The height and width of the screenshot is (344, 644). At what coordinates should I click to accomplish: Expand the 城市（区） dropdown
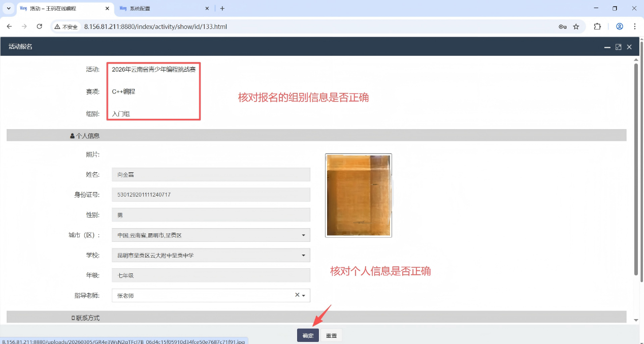(x=303, y=235)
